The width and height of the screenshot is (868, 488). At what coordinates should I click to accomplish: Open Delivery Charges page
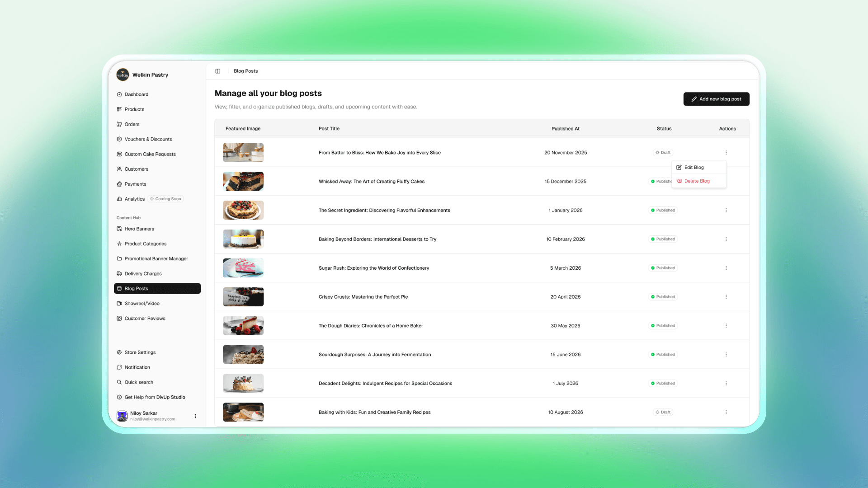coord(143,273)
